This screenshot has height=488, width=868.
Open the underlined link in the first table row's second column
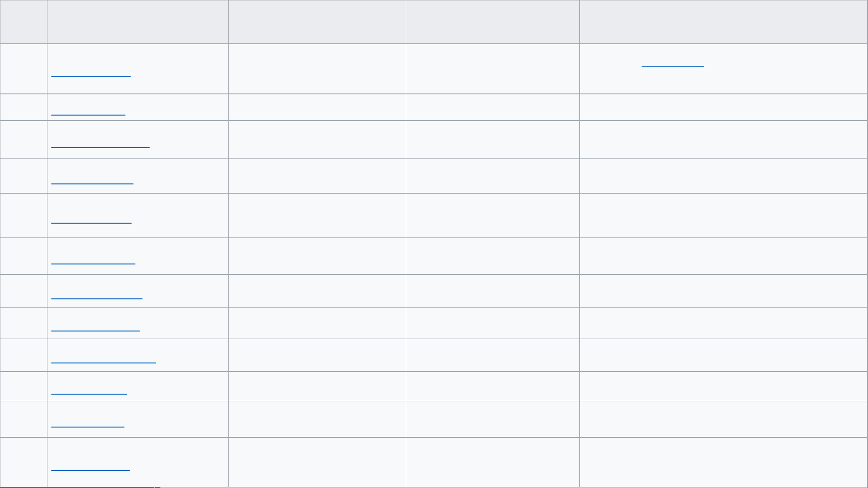tap(91, 72)
